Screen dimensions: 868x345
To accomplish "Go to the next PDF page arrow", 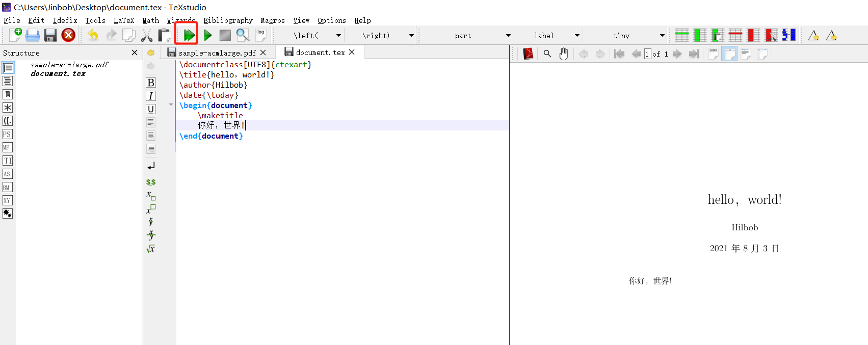I will [677, 54].
